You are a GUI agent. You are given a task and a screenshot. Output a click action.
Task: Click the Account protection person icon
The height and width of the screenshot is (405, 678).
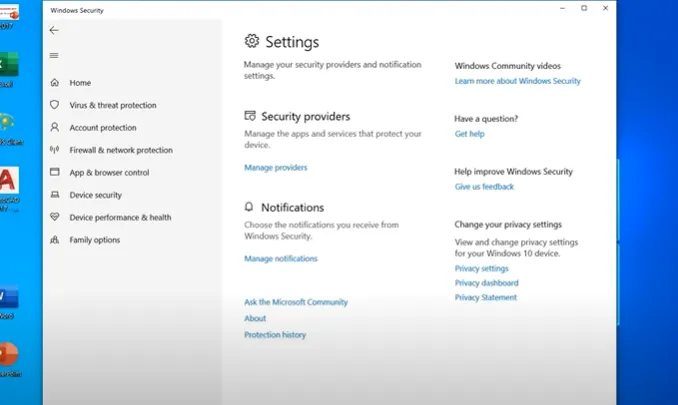54,127
